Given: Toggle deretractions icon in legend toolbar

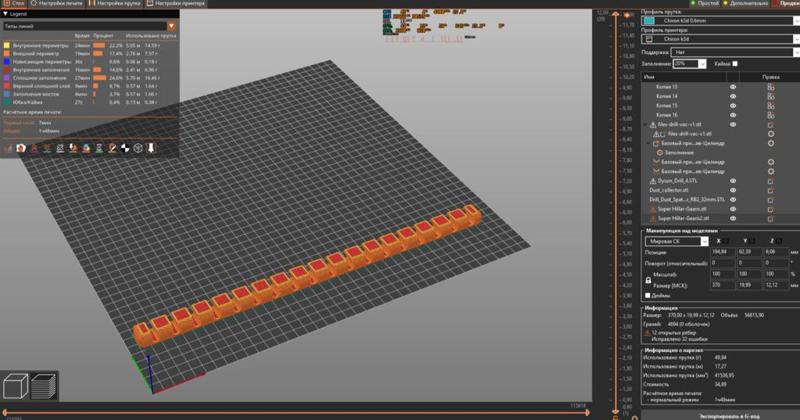Looking at the screenshot, I should tap(47, 149).
